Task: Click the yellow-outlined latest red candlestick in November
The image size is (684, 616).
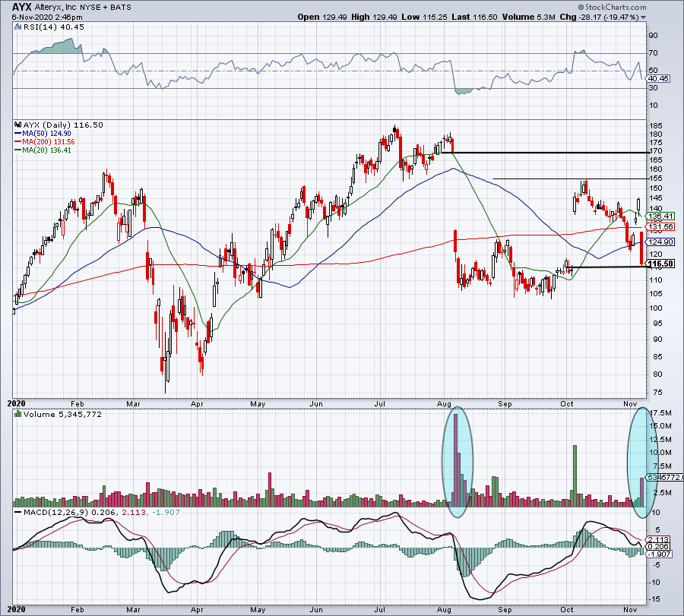Action: 641,249
